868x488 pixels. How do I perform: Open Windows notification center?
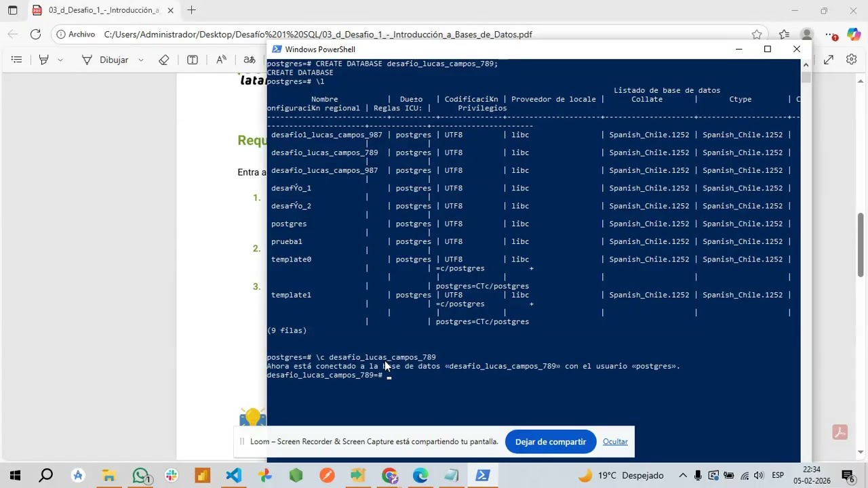pos(848,476)
